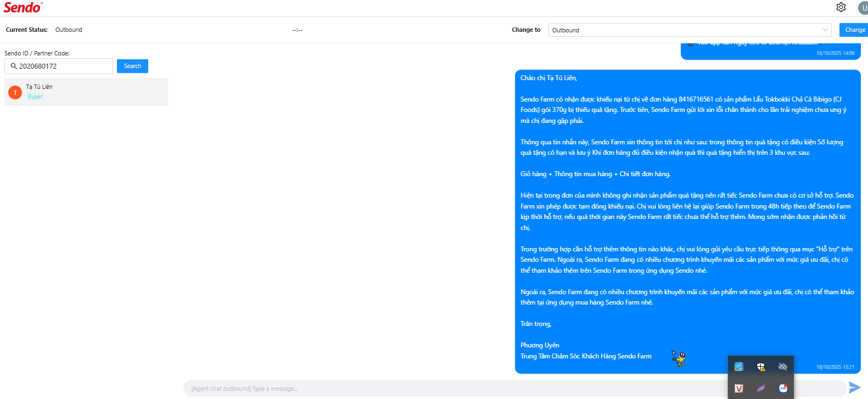Open the purple feather tray icon
868x399 pixels.
pos(761,389)
